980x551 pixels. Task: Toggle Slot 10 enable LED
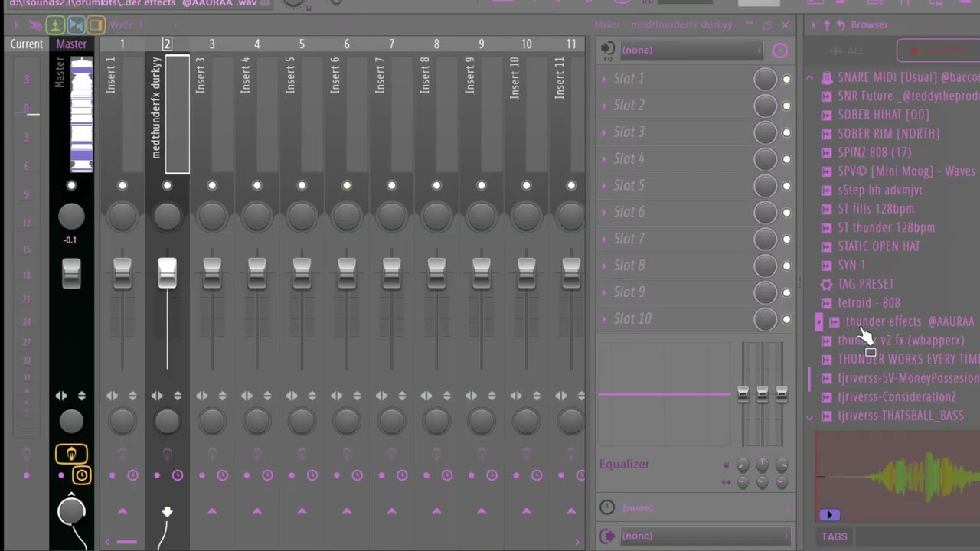786,319
